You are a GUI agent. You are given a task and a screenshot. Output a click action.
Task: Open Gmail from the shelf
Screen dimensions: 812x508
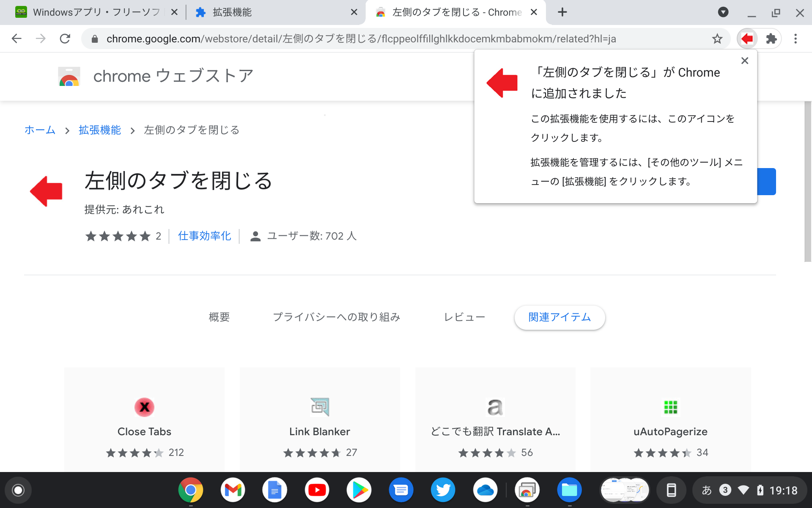pos(233,490)
